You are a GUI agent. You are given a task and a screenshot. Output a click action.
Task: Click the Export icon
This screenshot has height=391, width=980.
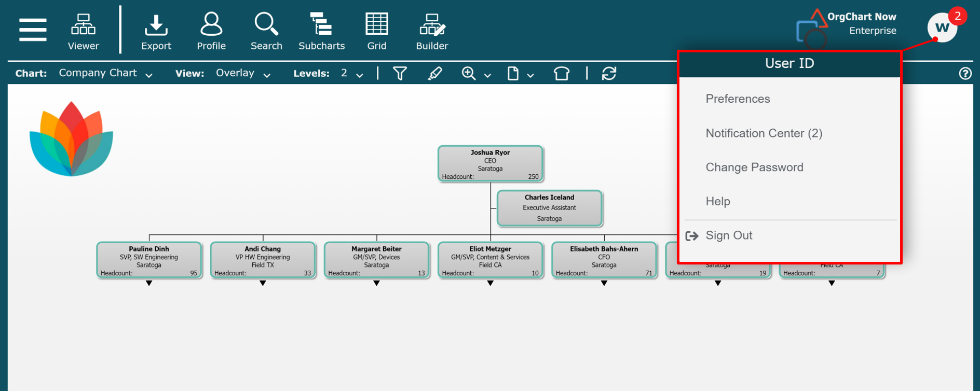click(x=156, y=32)
